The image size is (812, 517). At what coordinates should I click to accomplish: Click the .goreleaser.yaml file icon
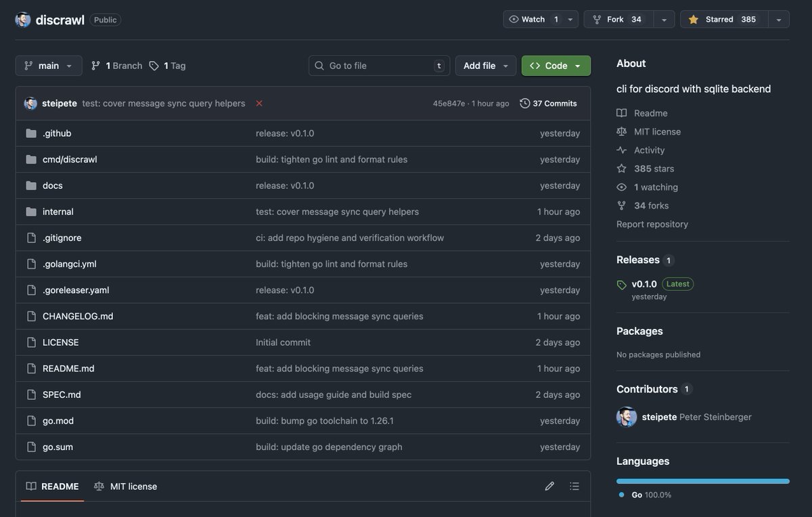tap(31, 290)
